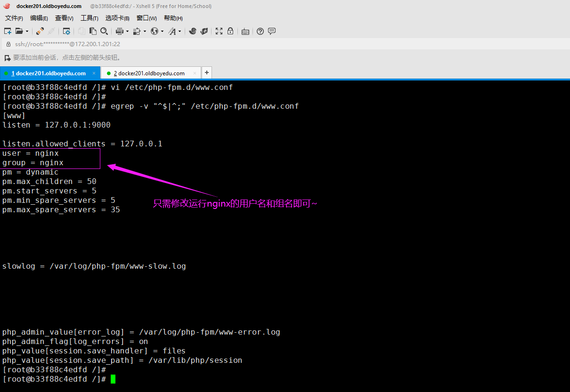Enable screen lock on the toolbar
Screen dimensions: 570x392
[230, 31]
